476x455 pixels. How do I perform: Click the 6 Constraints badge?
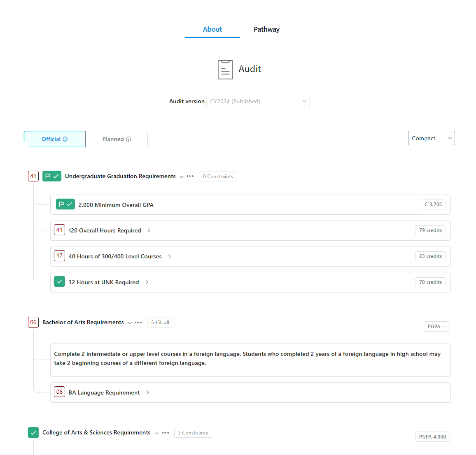coord(218,176)
